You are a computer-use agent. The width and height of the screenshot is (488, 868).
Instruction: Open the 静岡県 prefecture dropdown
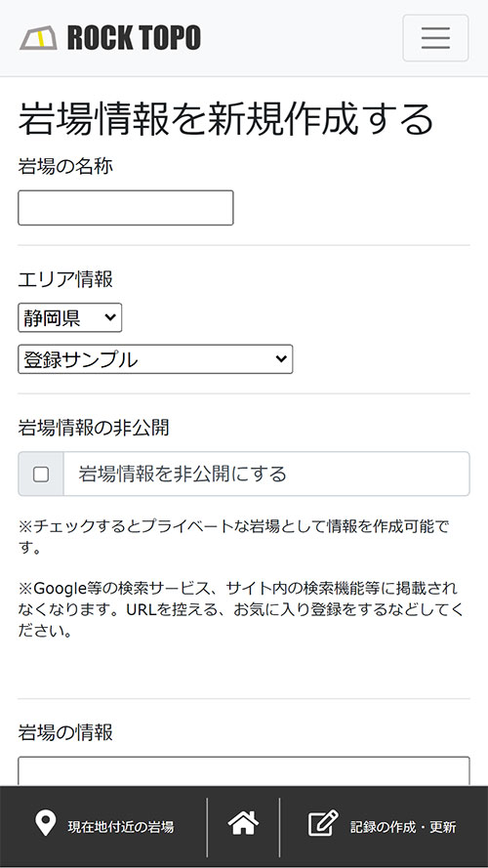pos(69,317)
